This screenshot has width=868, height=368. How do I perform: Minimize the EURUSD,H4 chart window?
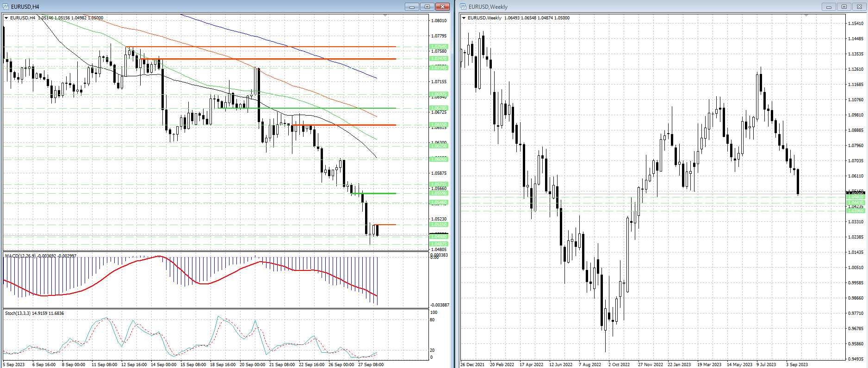point(412,6)
